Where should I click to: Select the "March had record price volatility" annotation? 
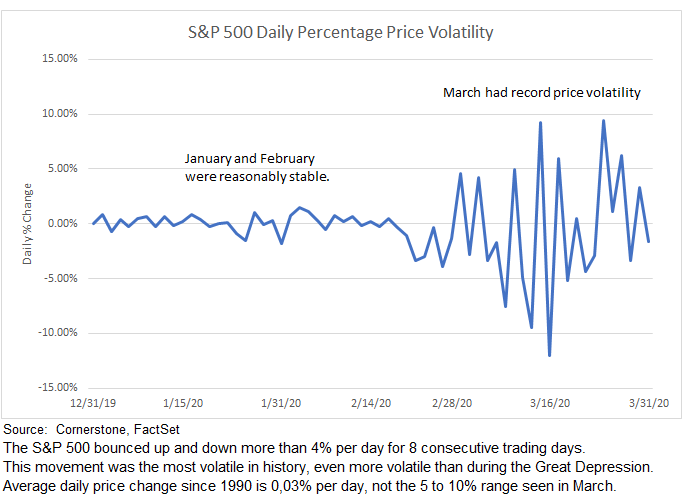pyautogui.click(x=541, y=93)
